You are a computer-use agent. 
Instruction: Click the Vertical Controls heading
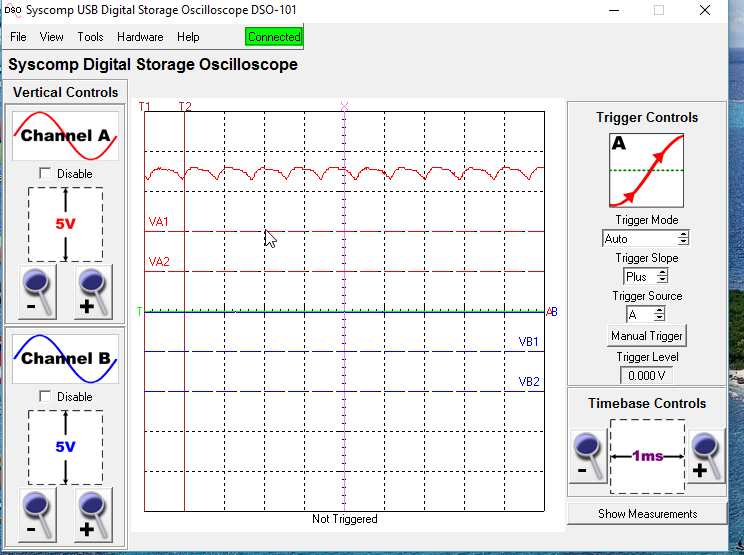tap(65, 92)
